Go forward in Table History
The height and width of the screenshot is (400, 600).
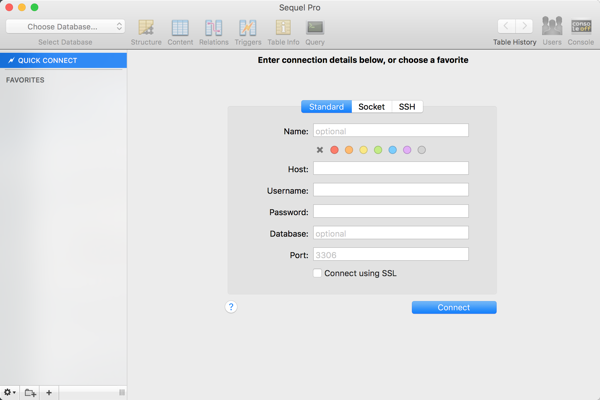pos(524,26)
